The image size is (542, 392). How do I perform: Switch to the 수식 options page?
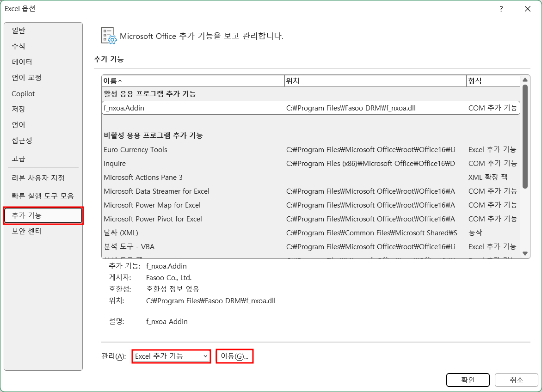click(x=19, y=46)
